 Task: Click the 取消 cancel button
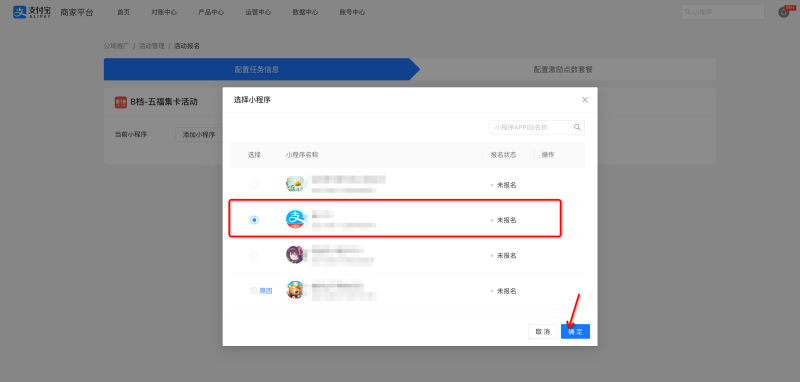(x=543, y=332)
